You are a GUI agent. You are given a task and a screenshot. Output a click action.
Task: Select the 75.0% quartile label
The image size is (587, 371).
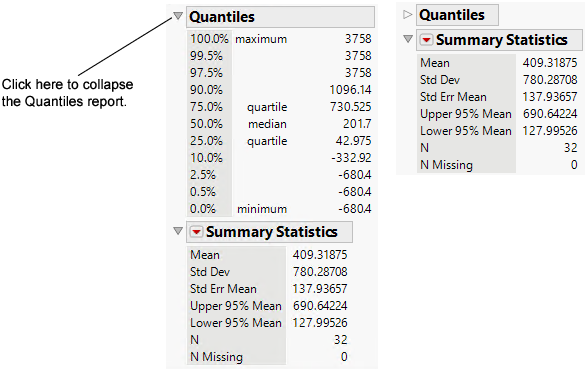tap(206, 107)
